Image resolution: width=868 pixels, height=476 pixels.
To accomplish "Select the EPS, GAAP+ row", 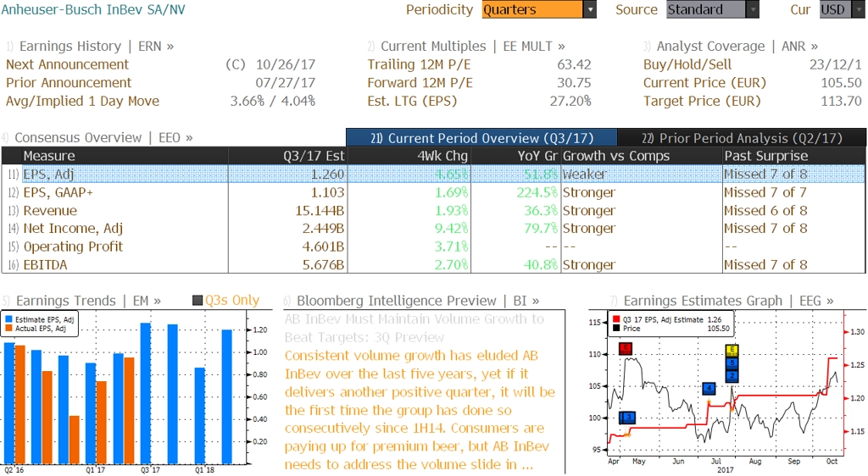I will pyautogui.click(x=433, y=192).
